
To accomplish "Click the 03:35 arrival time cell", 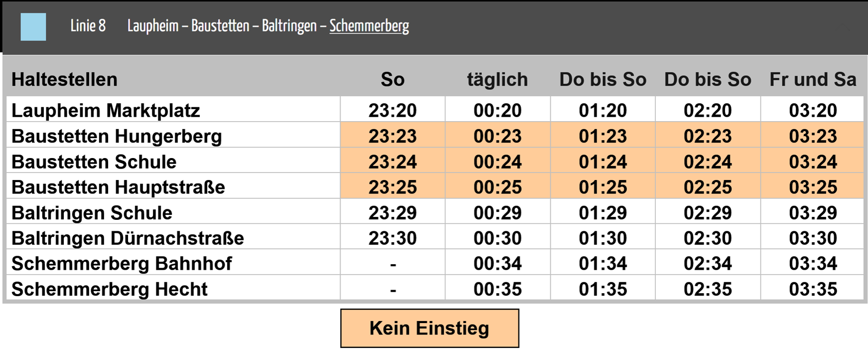I will point(813,289).
